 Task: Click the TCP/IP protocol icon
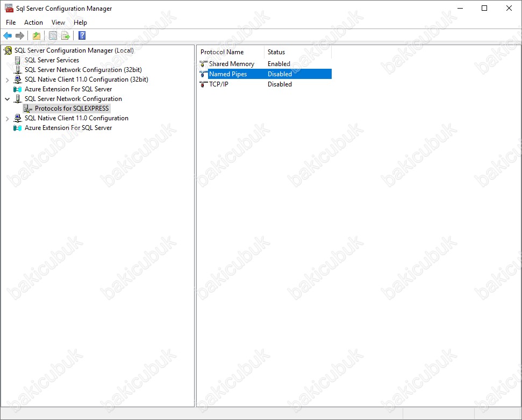point(203,84)
